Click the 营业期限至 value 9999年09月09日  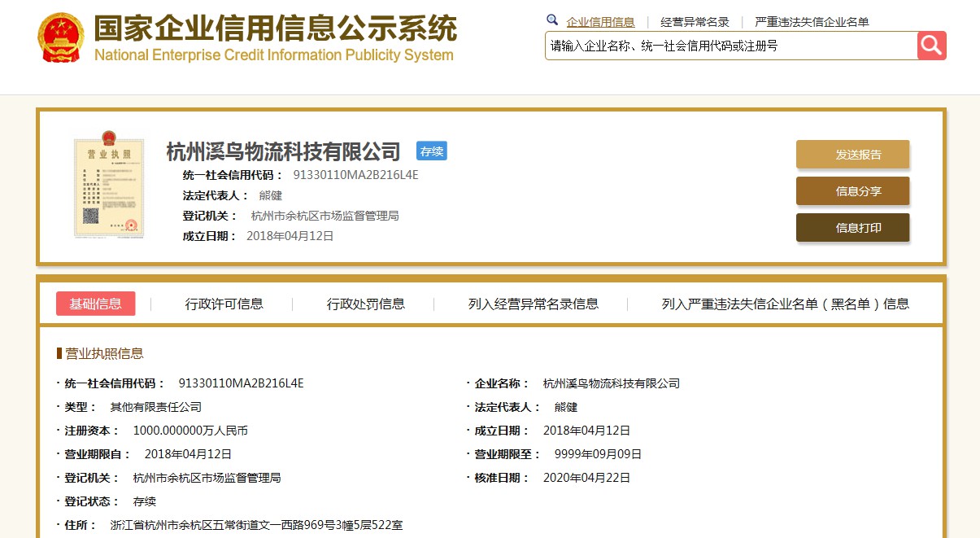[598, 454]
